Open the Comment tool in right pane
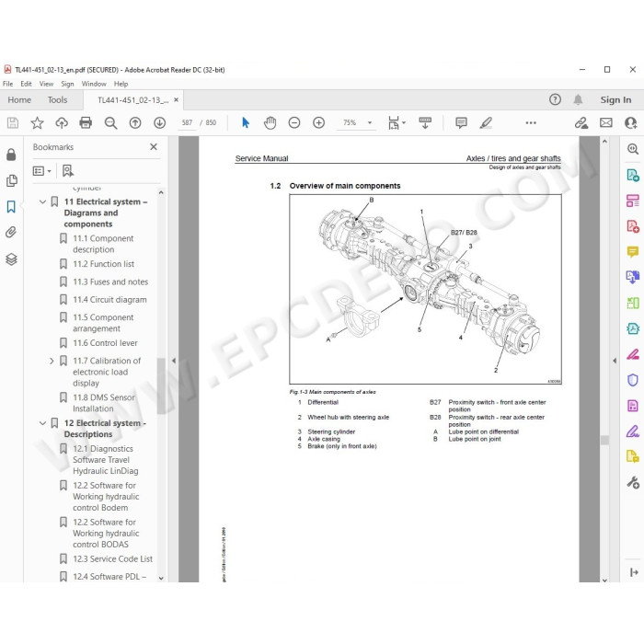Image resolution: width=644 pixels, height=644 pixels. coord(633,251)
